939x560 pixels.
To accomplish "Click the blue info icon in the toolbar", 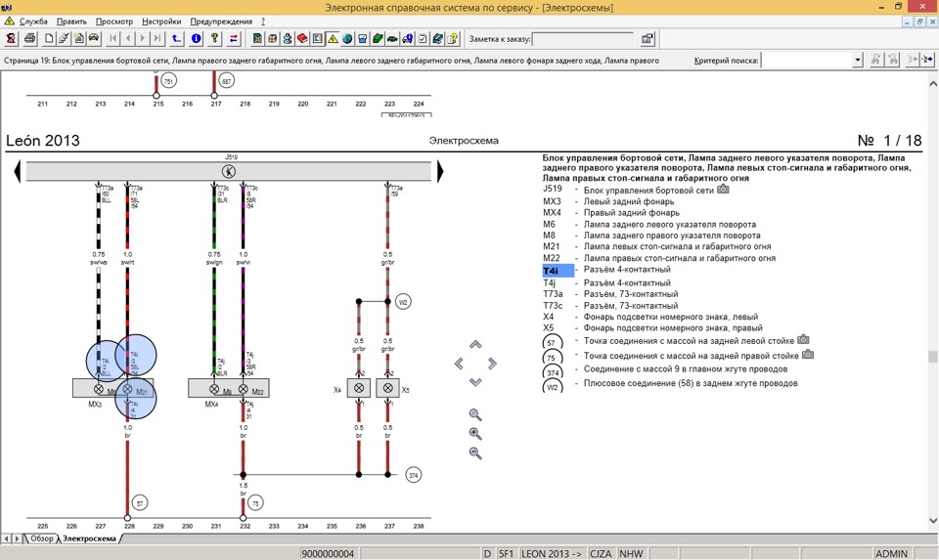I will tap(197, 39).
